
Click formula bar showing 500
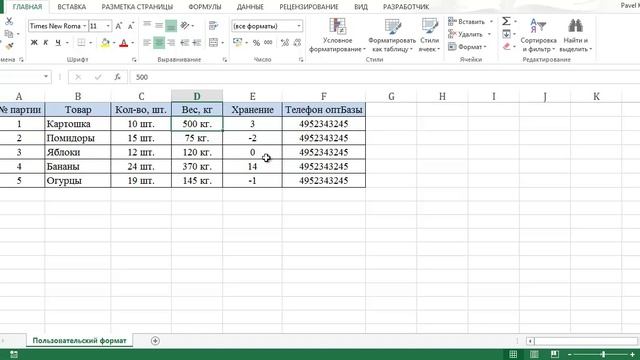[x=384, y=77]
